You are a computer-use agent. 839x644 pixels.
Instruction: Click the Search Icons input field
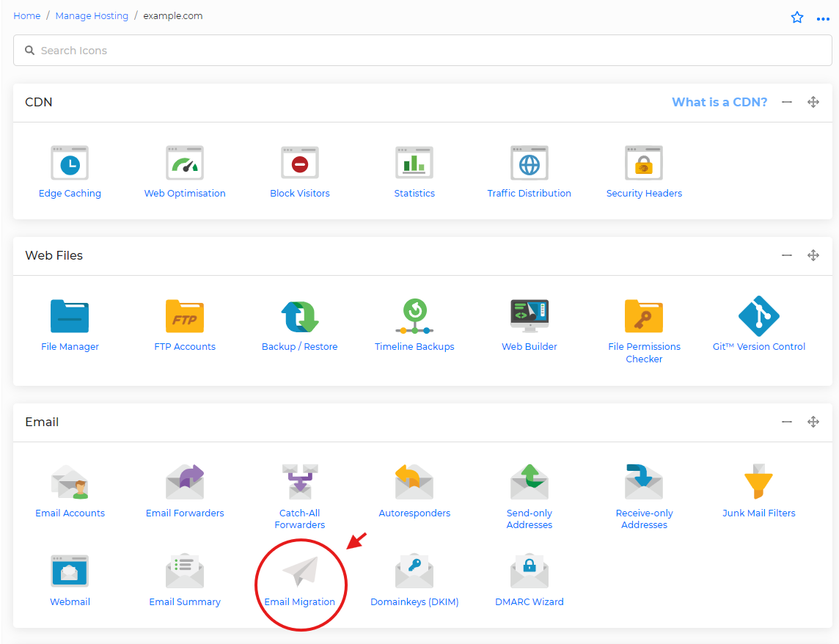tap(422, 51)
